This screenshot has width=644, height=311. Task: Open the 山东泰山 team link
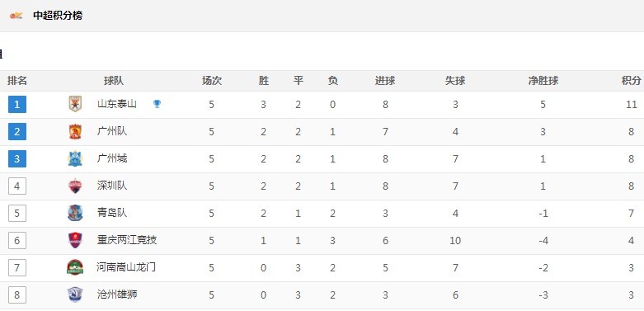[117, 104]
